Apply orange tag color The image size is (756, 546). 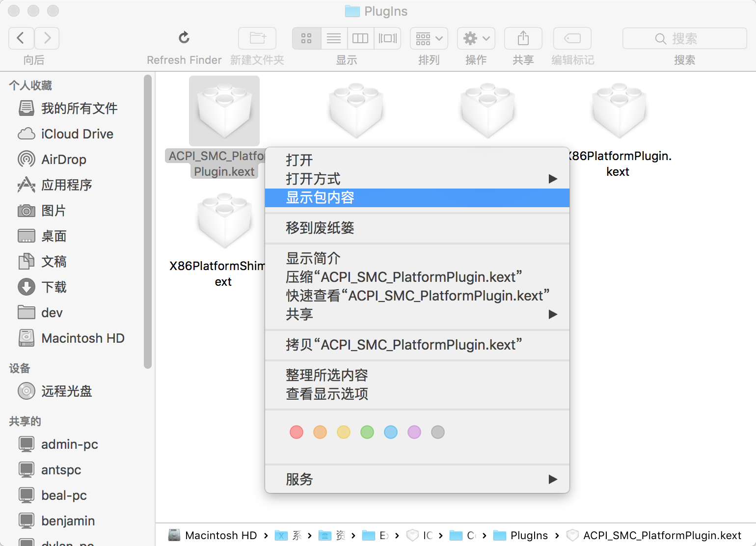pyautogui.click(x=320, y=432)
